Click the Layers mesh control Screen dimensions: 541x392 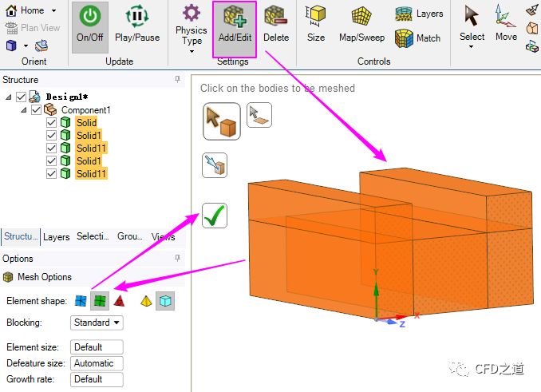point(419,14)
